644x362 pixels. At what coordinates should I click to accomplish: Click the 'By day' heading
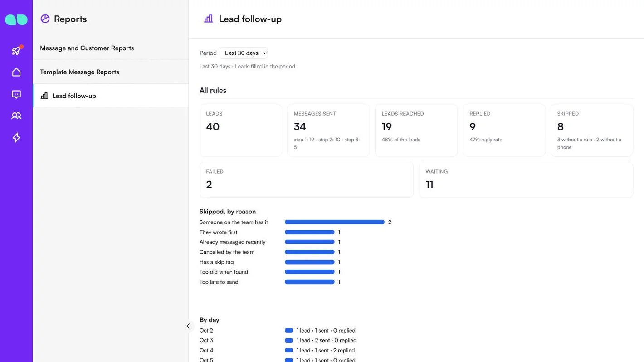(210, 320)
